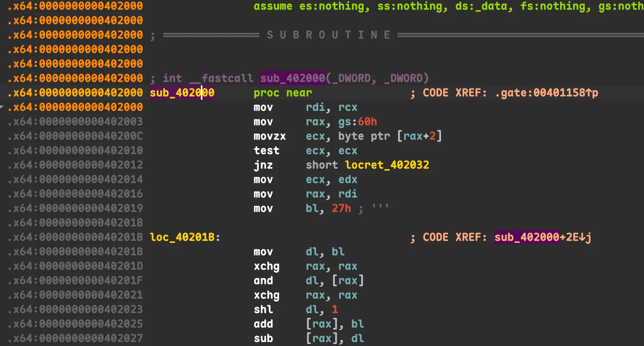Select the shl mnemonic
Viewport: 644px width, 346px height.
[x=263, y=310]
